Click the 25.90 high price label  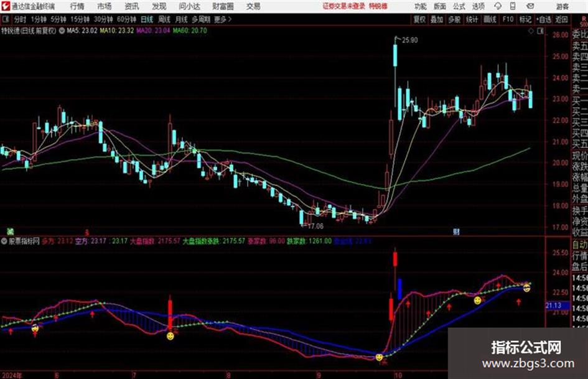point(409,40)
